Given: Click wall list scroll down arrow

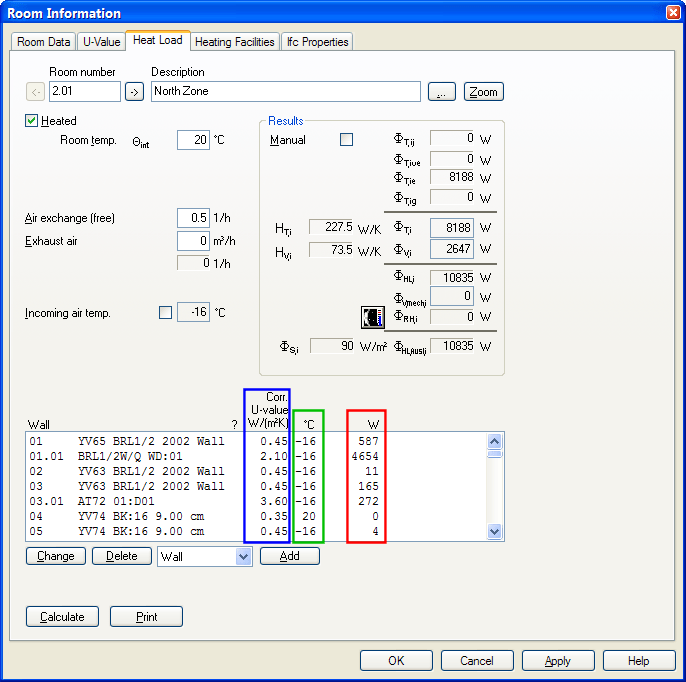Looking at the screenshot, I should (x=494, y=532).
